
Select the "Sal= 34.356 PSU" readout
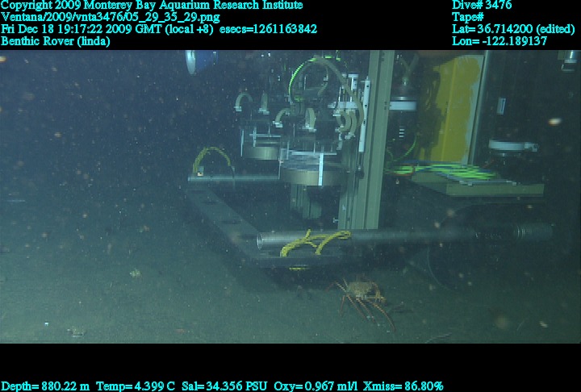coord(224,386)
